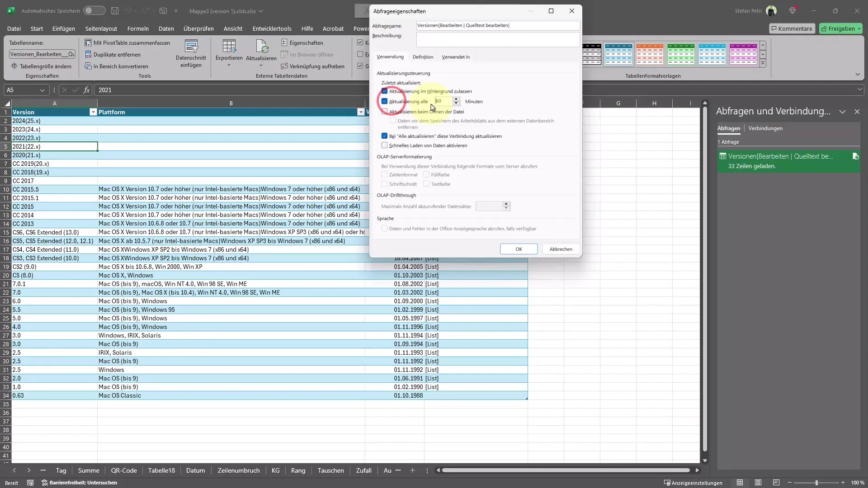
Task: Click Datenschnitt einfügen
Action: pos(191,54)
